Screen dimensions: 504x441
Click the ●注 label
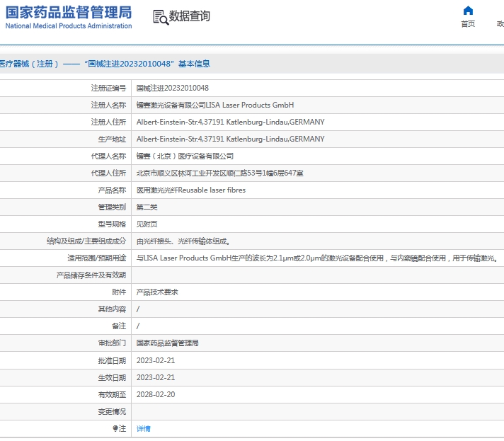[119, 428]
